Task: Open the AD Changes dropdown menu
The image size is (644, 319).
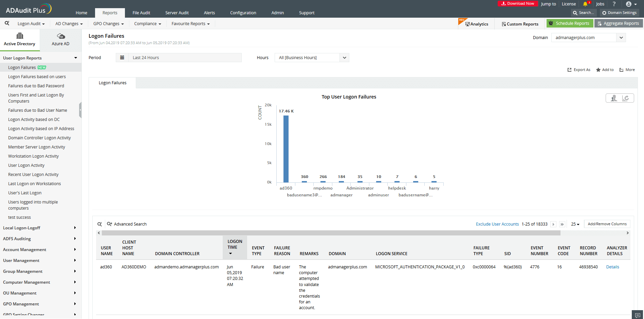Action: pos(69,24)
